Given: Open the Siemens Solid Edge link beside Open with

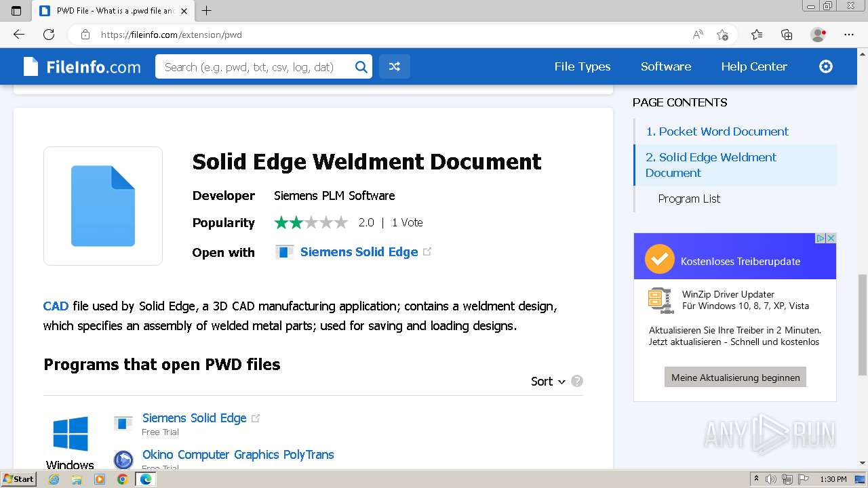Looking at the screenshot, I should [359, 252].
